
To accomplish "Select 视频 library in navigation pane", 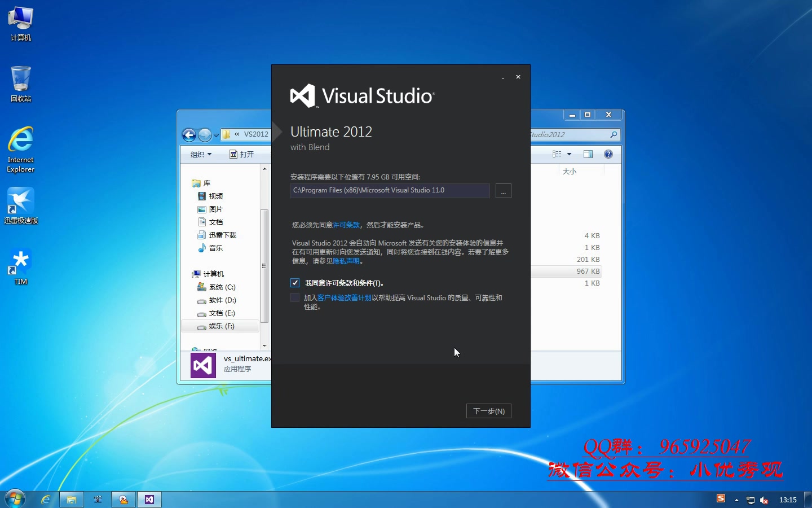I will (210, 196).
